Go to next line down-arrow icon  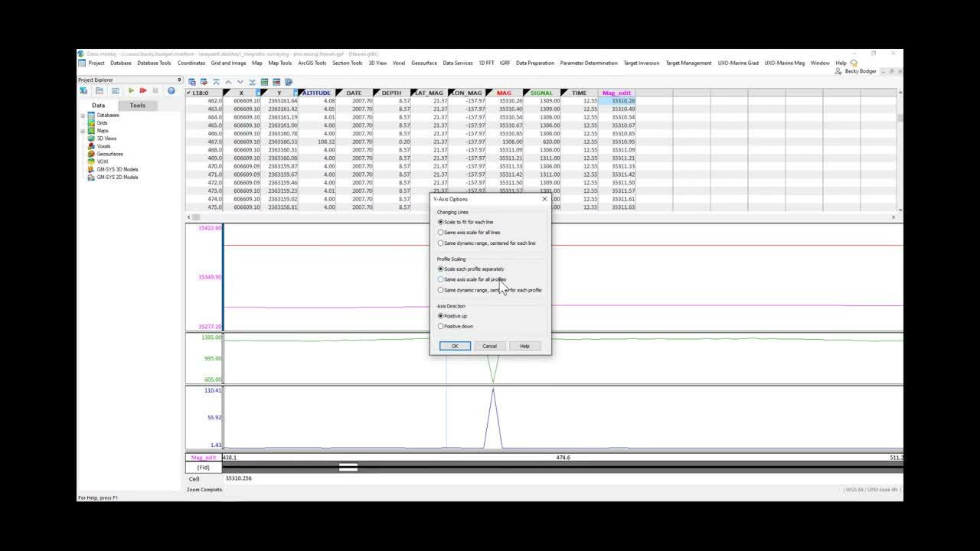pyautogui.click(x=240, y=82)
